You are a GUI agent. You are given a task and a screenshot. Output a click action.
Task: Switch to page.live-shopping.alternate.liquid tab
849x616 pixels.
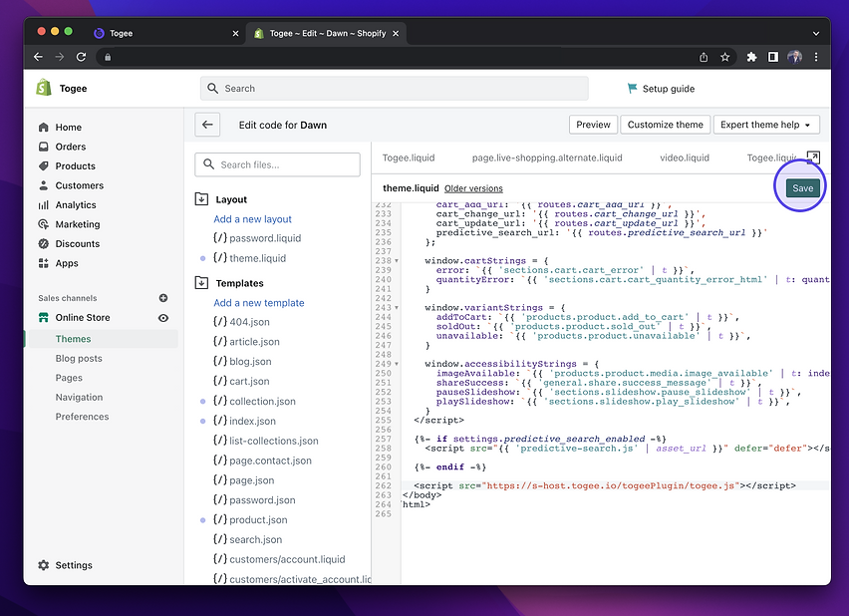pyautogui.click(x=547, y=158)
